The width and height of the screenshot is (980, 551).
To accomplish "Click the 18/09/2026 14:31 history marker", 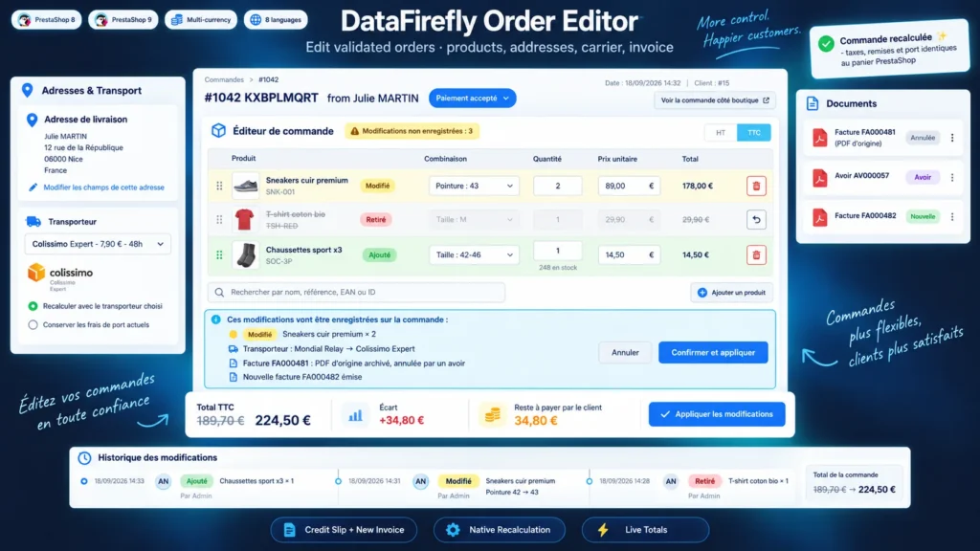I will [x=338, y=481].
